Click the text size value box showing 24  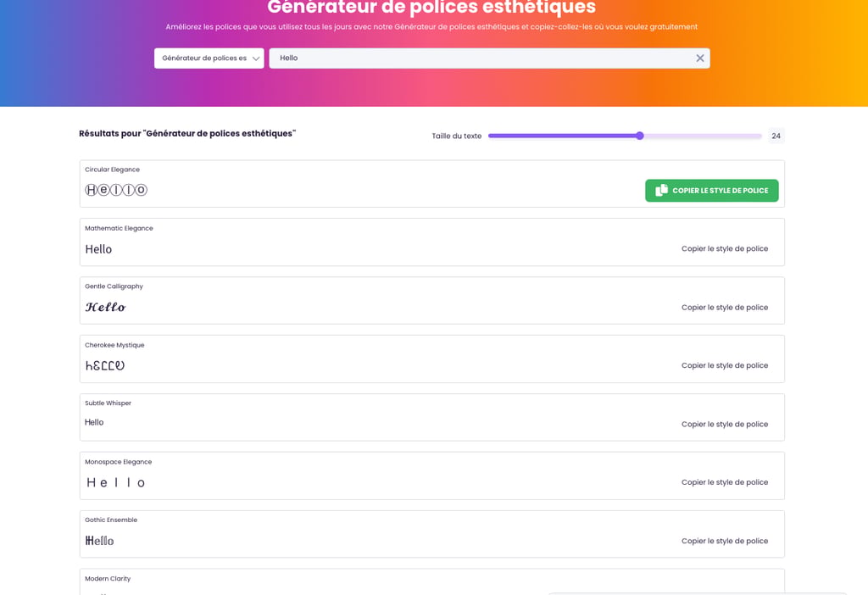[x=776, y=136]
